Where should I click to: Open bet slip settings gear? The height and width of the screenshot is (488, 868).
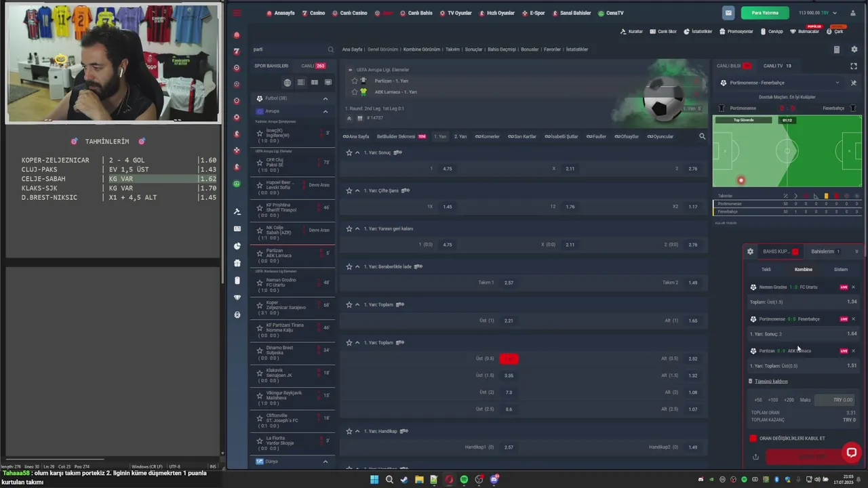point(750,251)
